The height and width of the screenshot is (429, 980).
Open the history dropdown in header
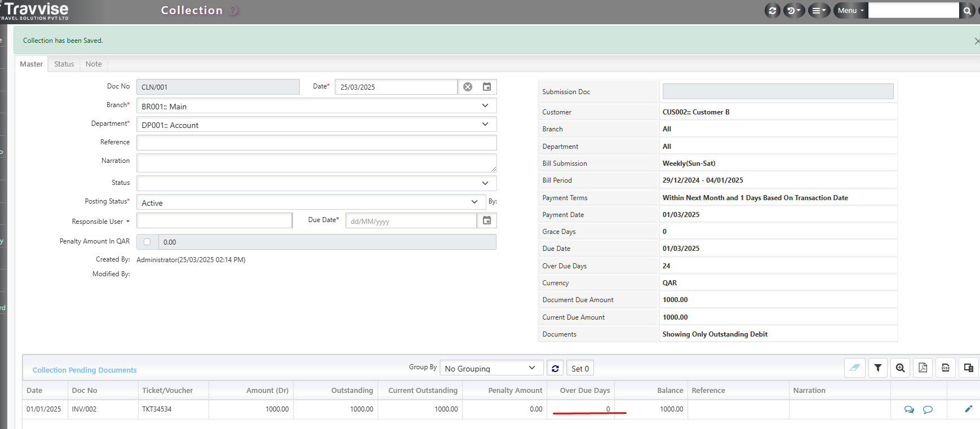coord(794,10)
